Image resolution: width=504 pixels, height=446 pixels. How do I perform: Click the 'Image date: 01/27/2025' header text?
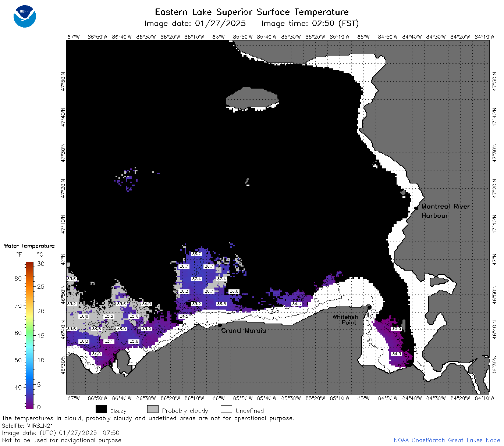(x=195, y=24)
